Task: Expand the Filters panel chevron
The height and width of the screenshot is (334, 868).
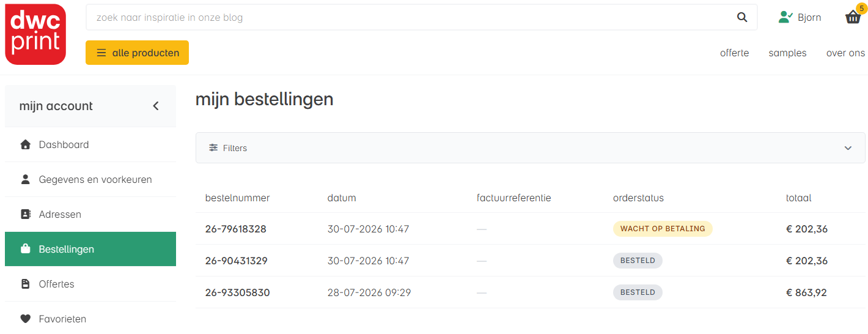Action: coord(848,148)
